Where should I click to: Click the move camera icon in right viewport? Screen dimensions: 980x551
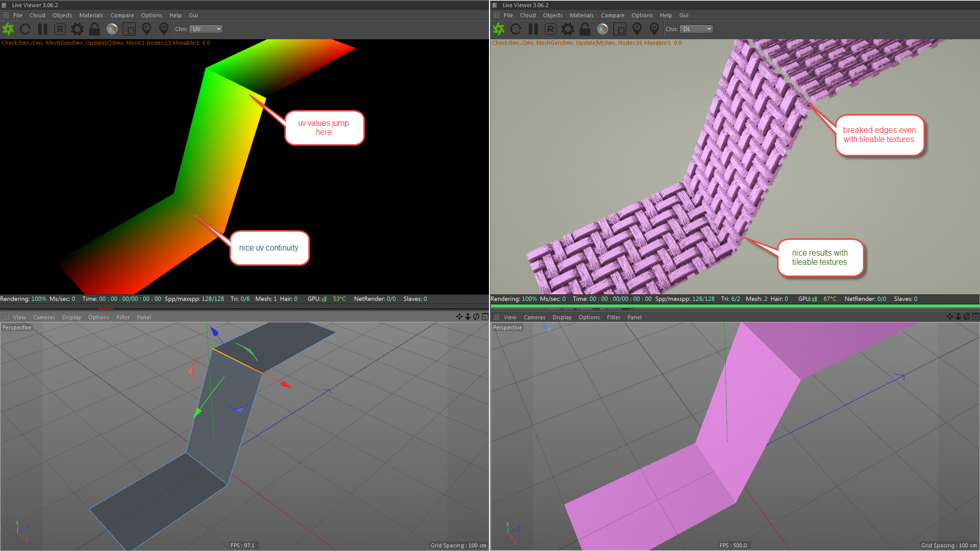click(949, 317)
